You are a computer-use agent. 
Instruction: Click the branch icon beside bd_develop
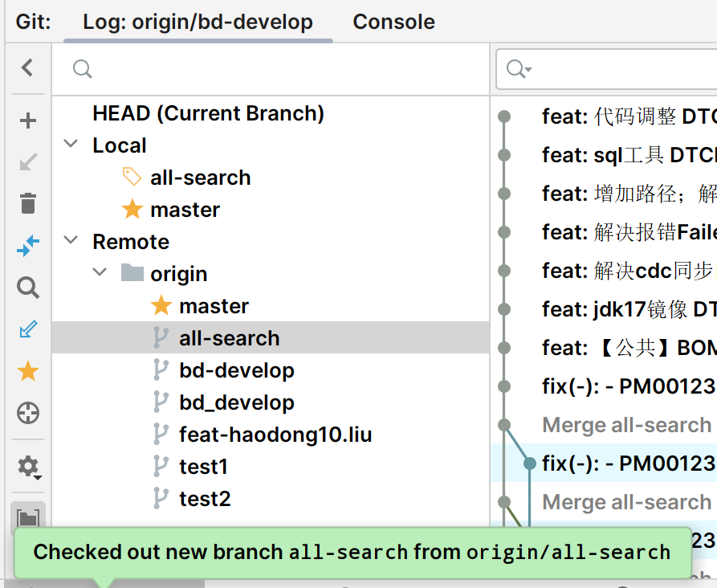coord(161,402)
